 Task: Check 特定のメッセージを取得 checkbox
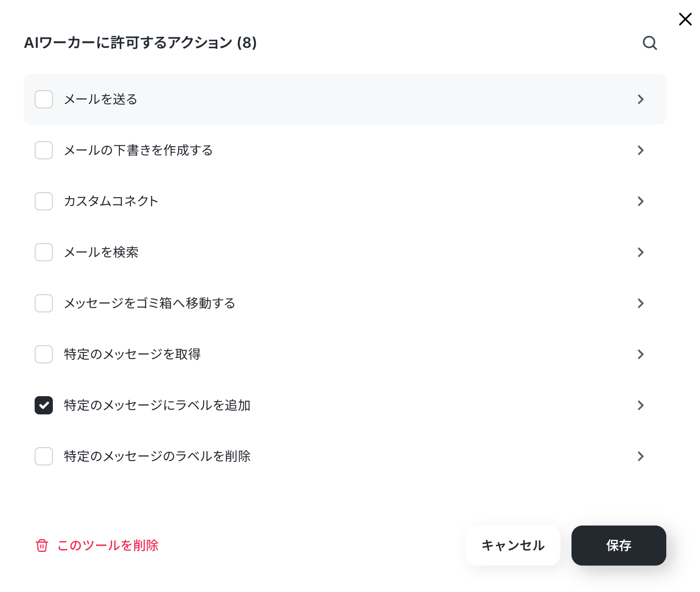pos(44,354)
